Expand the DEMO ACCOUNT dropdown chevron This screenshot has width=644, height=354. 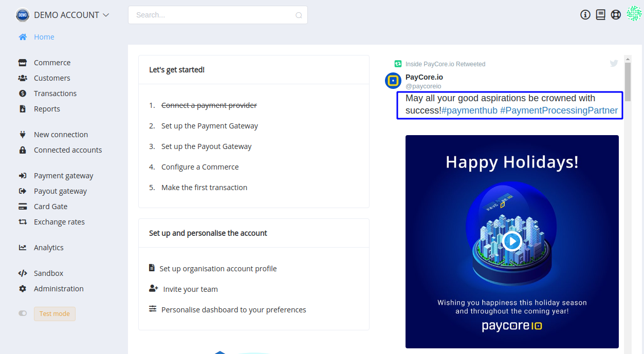pyautogui.click(x=106, y=15)
